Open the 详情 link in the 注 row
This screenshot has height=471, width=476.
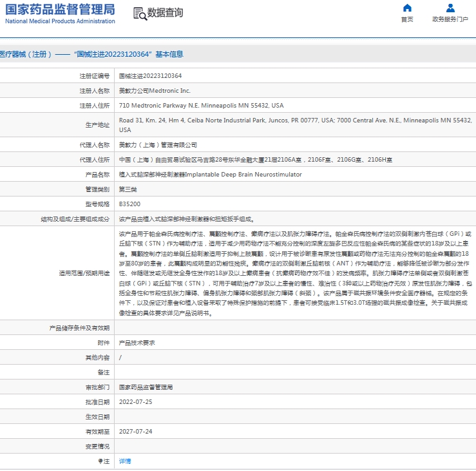click(125, 461)
